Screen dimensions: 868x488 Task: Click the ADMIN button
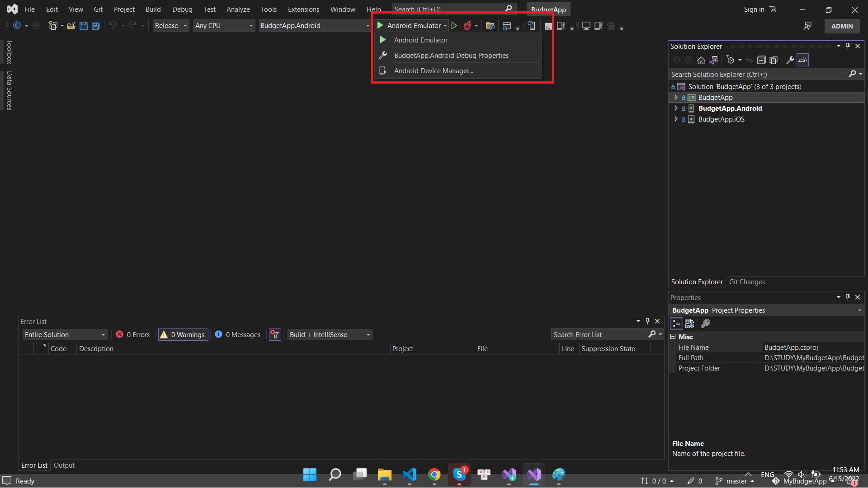841,26
